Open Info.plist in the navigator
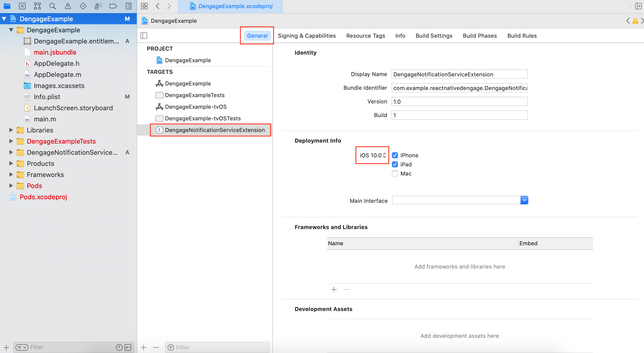The image size is (644, 353). (47, 97)
